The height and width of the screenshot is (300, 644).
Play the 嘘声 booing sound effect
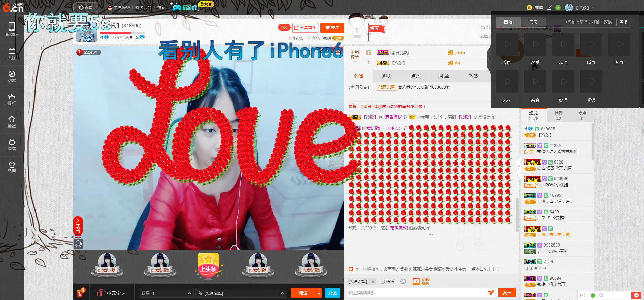click(x=591, y=44)
